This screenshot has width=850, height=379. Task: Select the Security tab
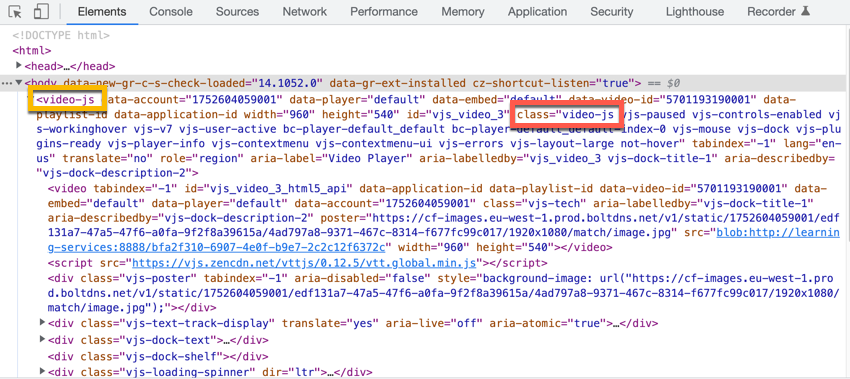611,11
